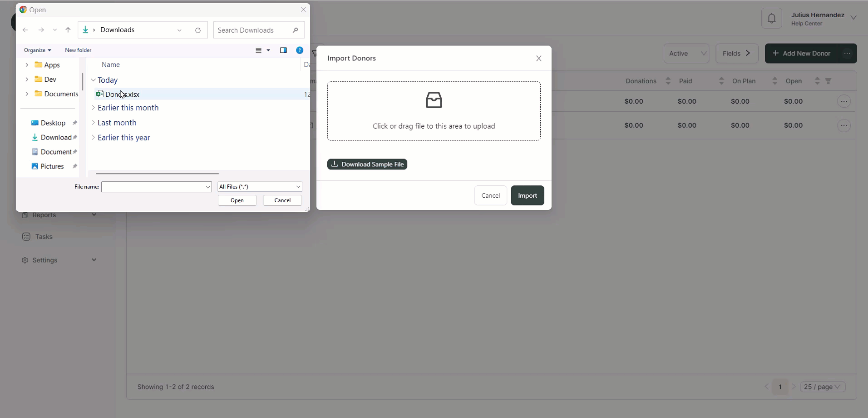The image size is (868, 418).
Task: Open the Organize menu
Action: (x=37, y=50)
